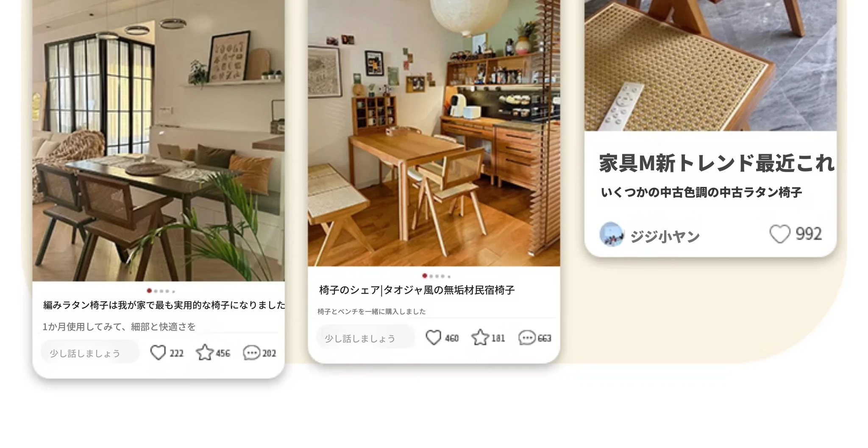
Task: Like the post with 992 hearts
Action: point(780,234)
